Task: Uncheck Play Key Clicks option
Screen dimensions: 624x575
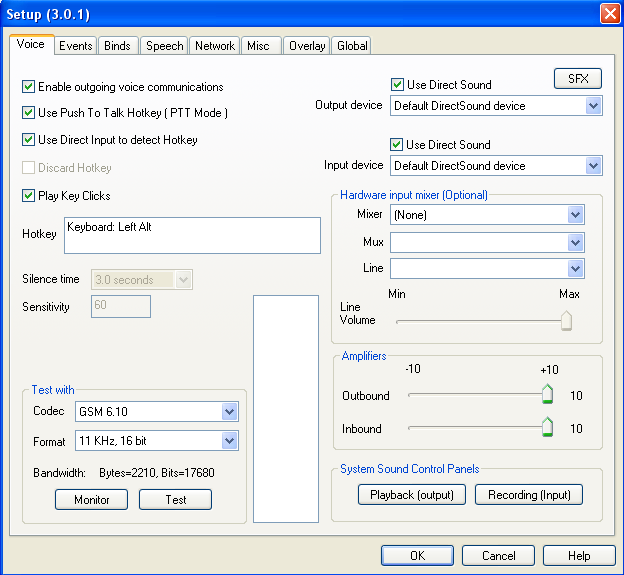Action: coord(29,195)
